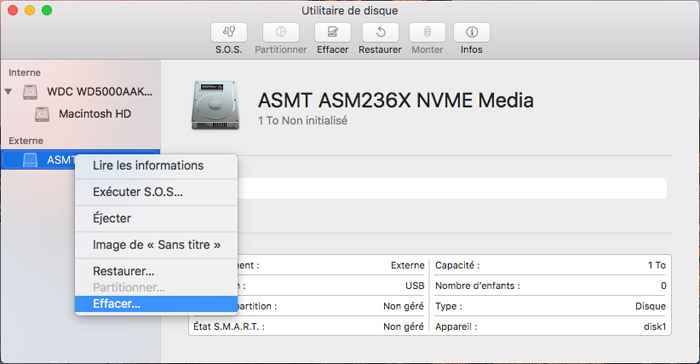Click the ASMT ASM236X NVME Media title
The width and height of the screenshot is (700, 364).
pyautogui.click(x=396, y=100)
